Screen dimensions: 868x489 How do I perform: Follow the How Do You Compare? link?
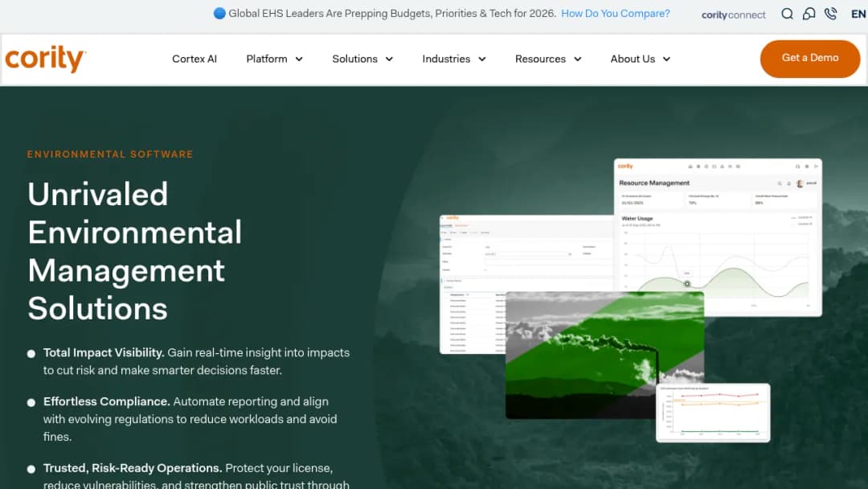pos(615,14)
